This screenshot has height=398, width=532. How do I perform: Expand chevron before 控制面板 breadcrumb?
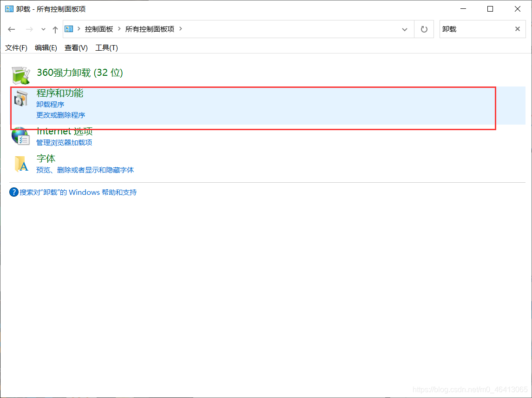pos(79,29)
